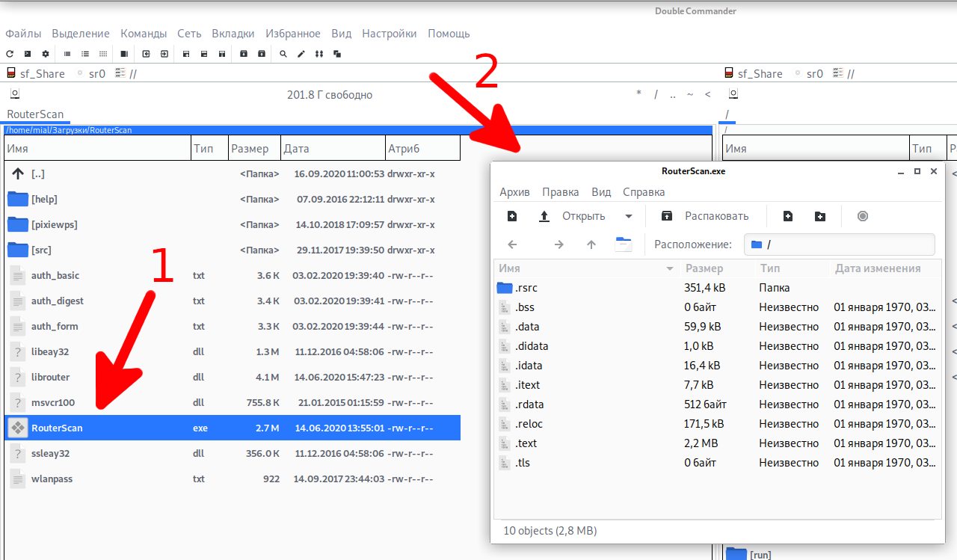
Task: Click the stop operation round icon
Action: click(863, 216)
